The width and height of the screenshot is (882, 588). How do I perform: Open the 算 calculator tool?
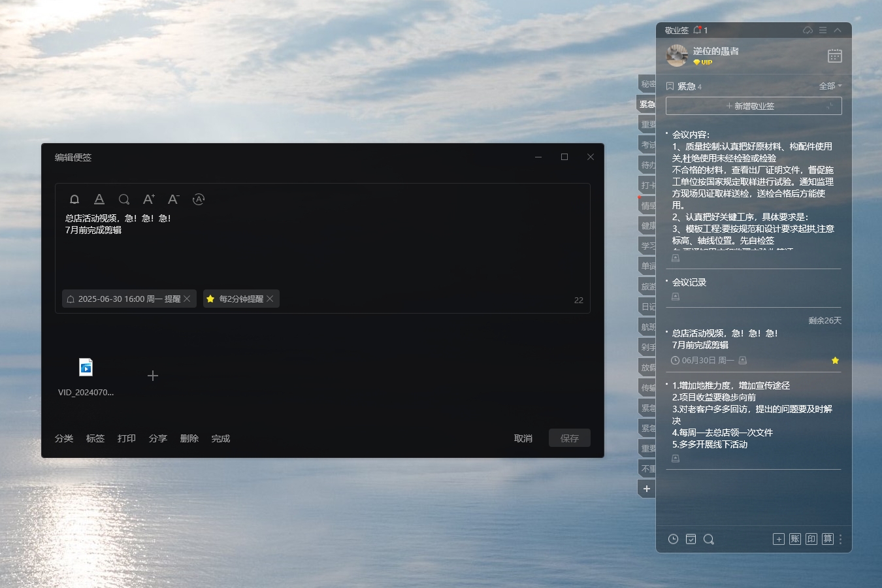[x=828, y=539]
